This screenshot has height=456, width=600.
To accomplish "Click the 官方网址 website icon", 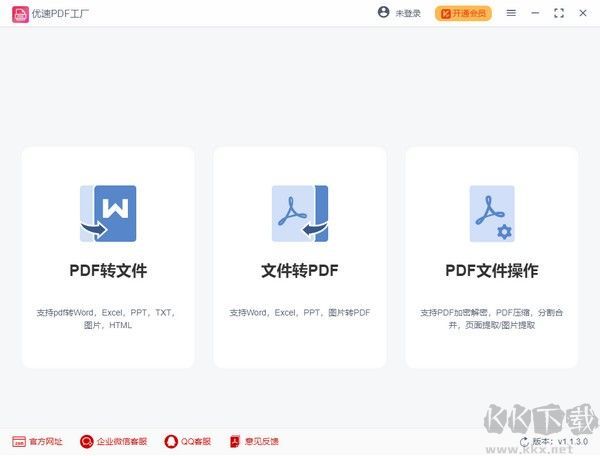I will 19,441.
